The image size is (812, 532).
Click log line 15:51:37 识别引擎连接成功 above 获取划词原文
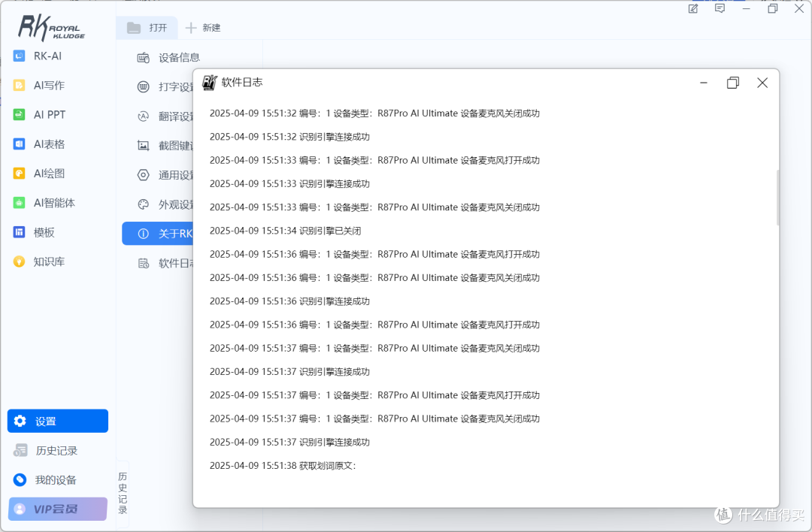(x=289, y=443)
